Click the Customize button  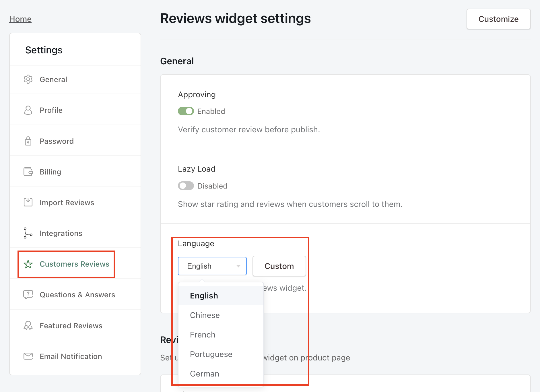[498, 19]
